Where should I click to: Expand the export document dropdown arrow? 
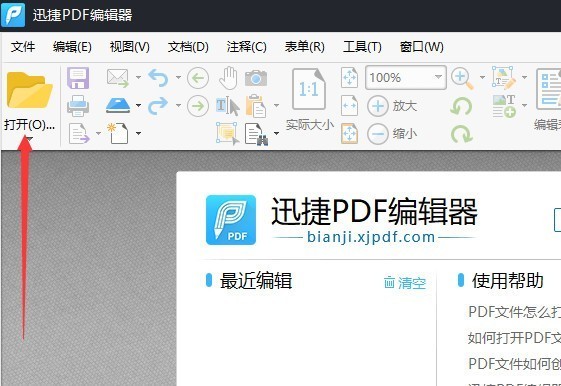pos(98,133)
